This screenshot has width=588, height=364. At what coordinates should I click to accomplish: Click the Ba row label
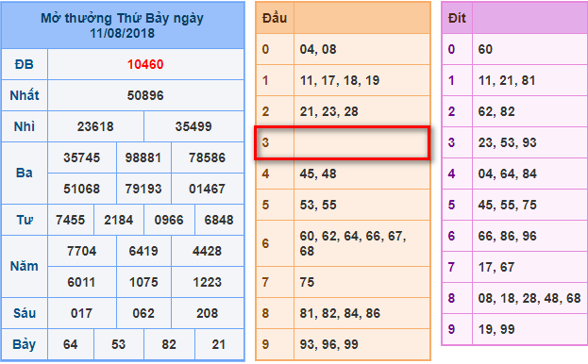click(x=25, y=173)
